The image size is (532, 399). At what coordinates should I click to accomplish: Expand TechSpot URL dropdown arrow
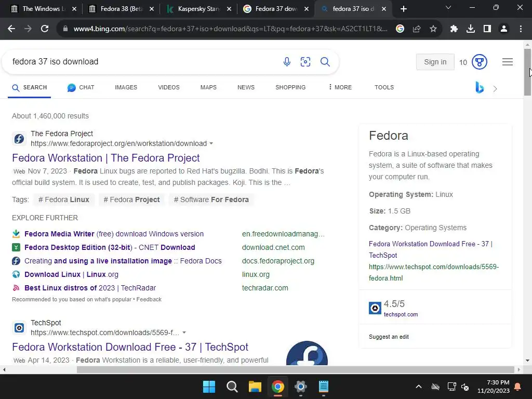[x=184, y=332]
